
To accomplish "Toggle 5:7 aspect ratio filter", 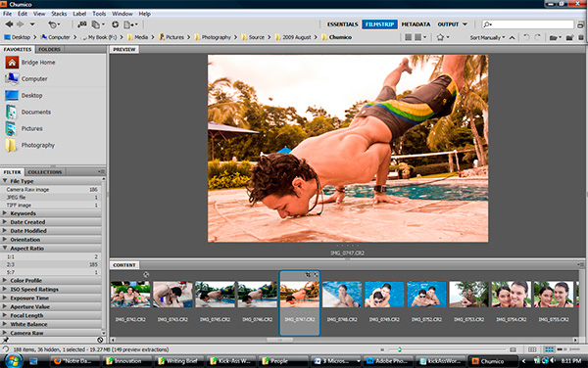I will [x=51, y=272].
